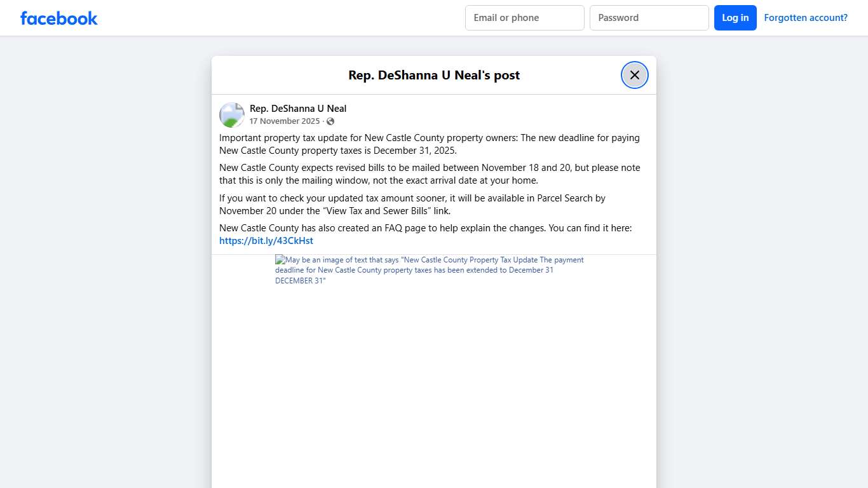Viewport: 868px width, 488px height.
Task: Open Rep. DeShanna U Neal's profile picture
Action: pos(231,114)
